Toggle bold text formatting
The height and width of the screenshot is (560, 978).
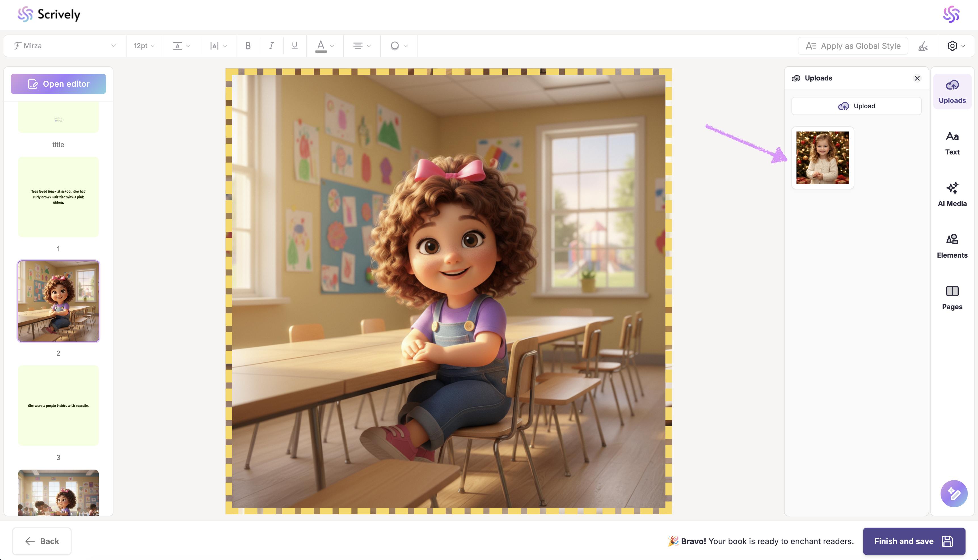tap(248, 46)
